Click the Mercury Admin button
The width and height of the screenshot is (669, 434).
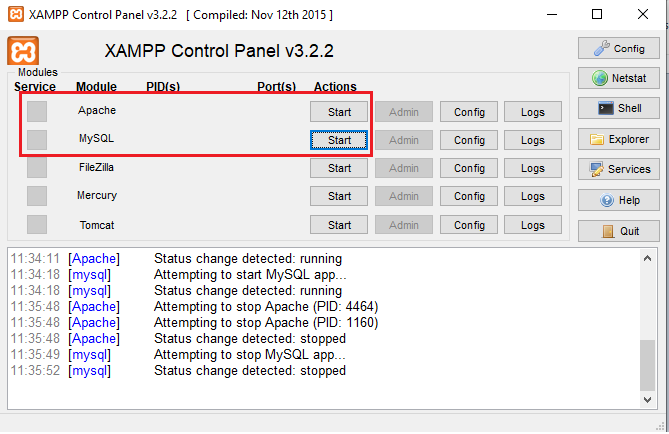[x=404, y=196]
